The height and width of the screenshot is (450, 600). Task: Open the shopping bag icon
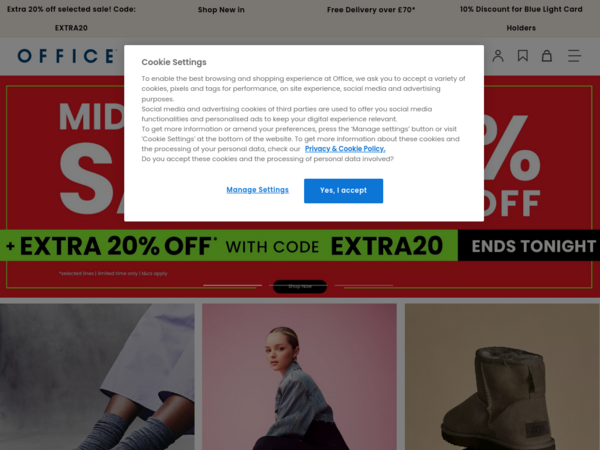tap(547, 56)
